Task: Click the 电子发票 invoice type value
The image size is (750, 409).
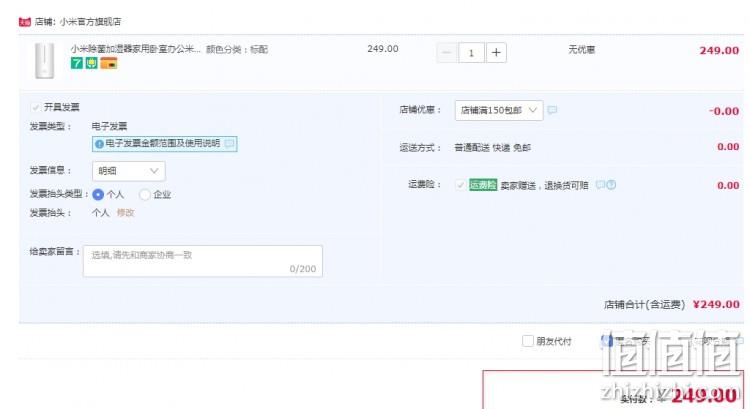Action: pos(109,126)
